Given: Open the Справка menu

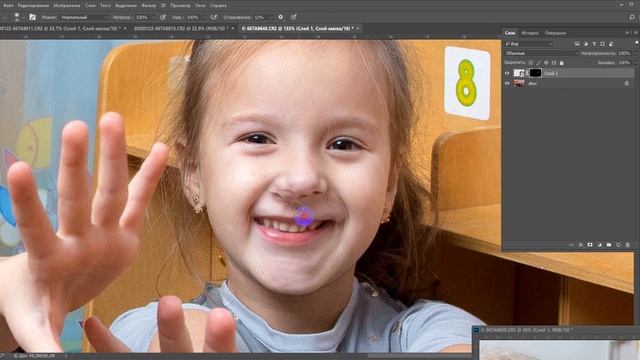Looking at the screenshot, I should click(218, 6).
